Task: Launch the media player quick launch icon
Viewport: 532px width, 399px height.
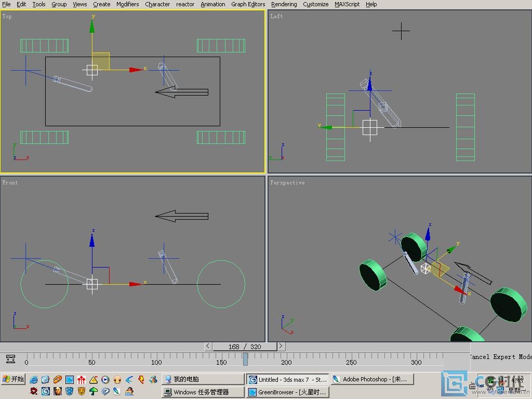Action: 105,380
